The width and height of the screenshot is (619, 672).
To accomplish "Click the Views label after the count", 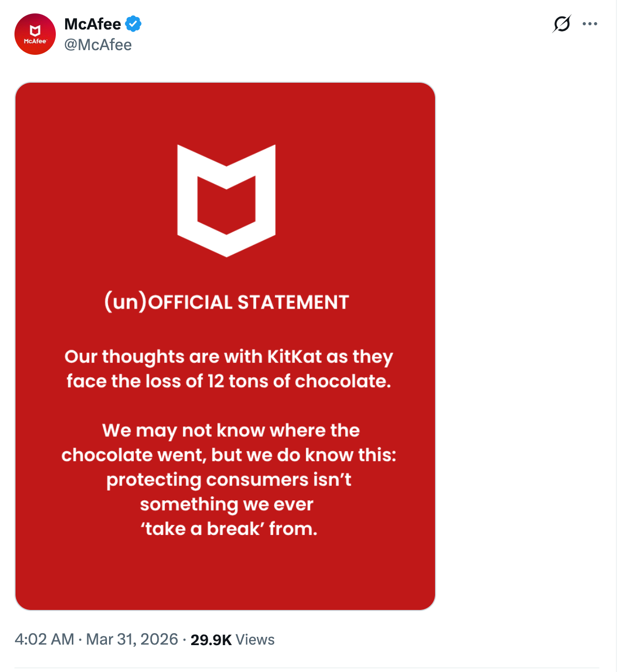I will [x=255, y=639].
